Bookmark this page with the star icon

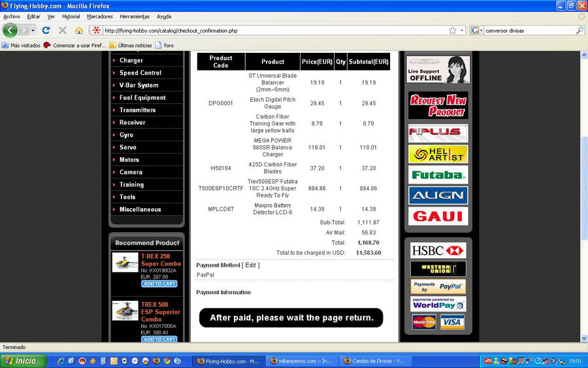coord(452,30)
